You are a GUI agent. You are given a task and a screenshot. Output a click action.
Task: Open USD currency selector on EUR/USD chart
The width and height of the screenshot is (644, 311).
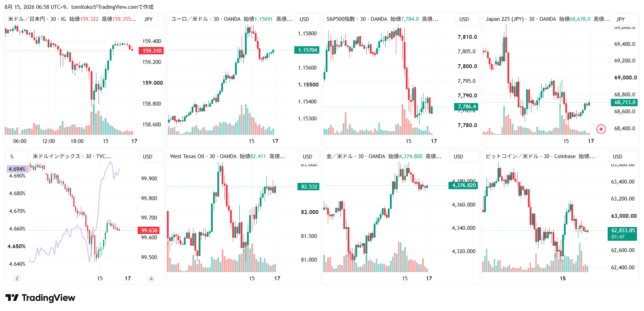307,19
